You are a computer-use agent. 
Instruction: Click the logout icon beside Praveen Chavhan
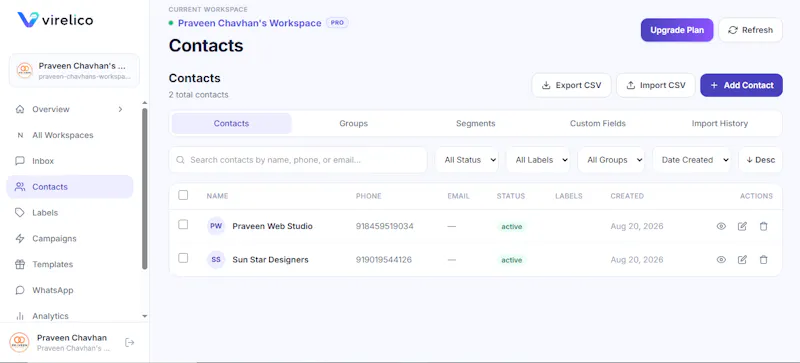130,342
